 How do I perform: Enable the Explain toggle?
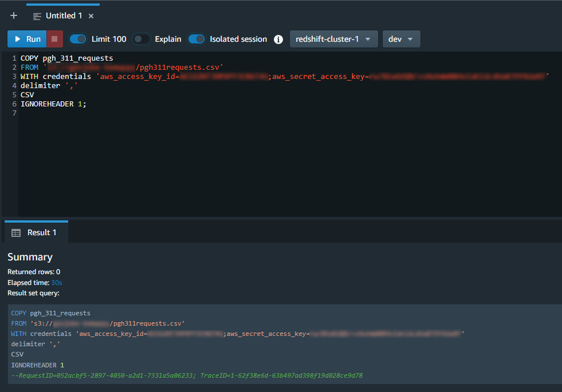pyautogui.click(x=141, y=39)
